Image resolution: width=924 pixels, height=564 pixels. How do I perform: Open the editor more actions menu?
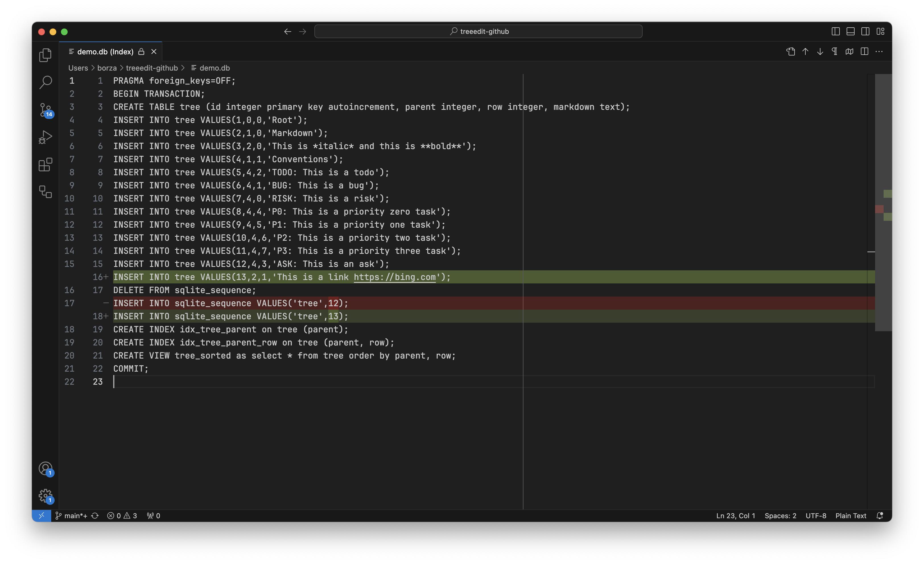[879, 52]
